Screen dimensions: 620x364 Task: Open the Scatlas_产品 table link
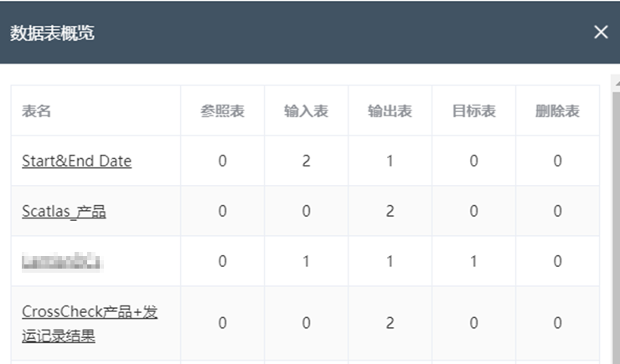point(64,211)
